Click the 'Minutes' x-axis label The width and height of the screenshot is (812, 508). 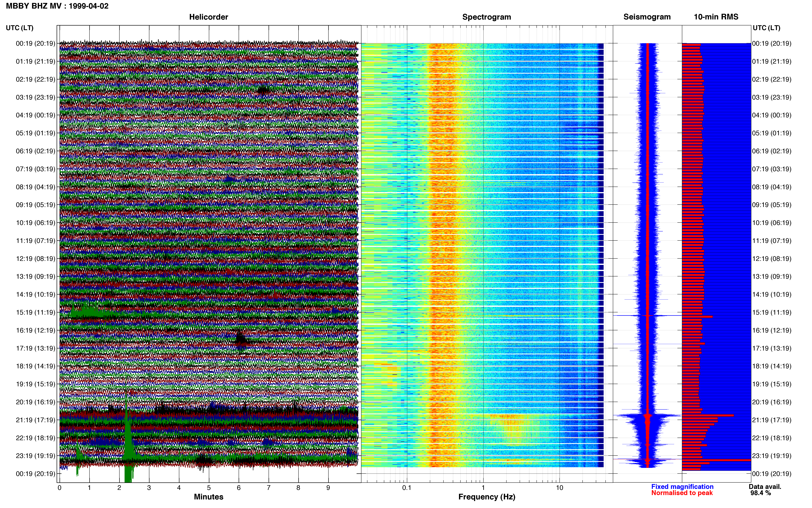(209, 497)
